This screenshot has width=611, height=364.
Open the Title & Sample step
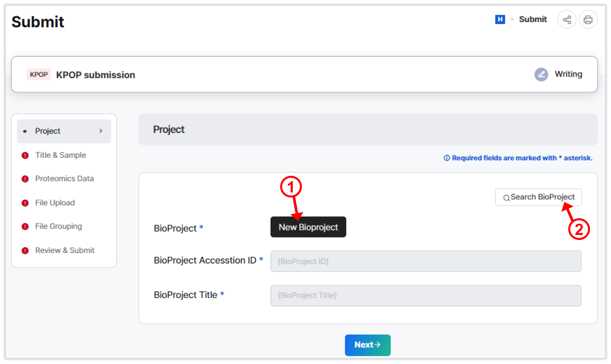tap(61, 155)
